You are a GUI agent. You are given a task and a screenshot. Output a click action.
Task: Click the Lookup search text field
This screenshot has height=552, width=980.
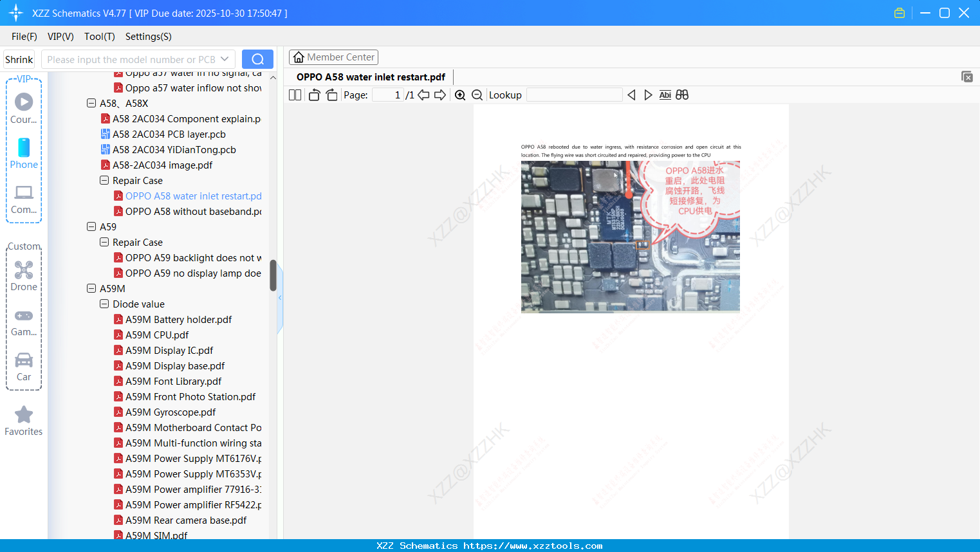tap(574, 95)
